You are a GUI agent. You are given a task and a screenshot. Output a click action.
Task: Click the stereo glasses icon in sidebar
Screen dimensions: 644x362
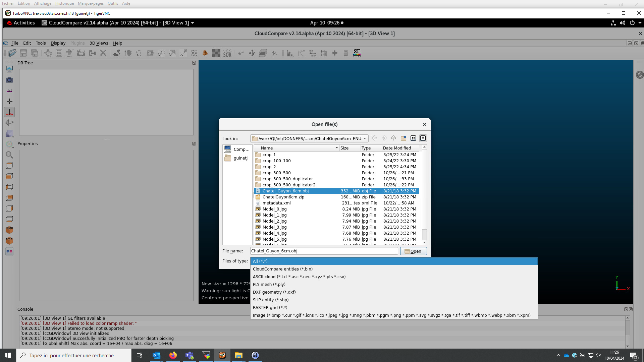[x=9, y=251]
